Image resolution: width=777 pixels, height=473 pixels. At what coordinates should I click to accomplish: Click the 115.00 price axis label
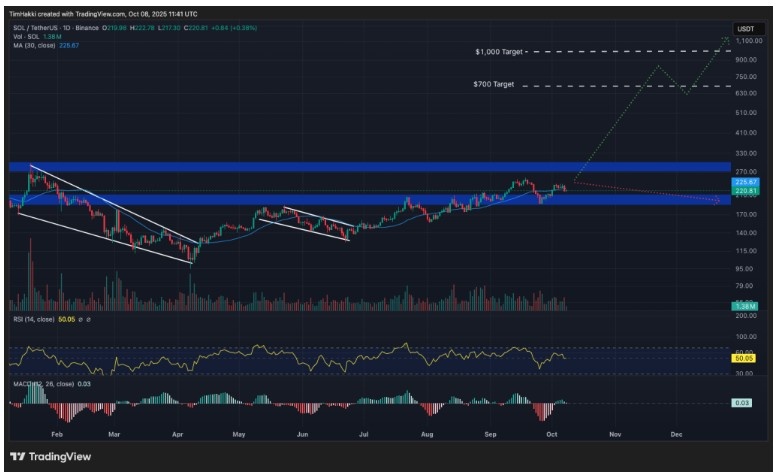pos(746,251)
